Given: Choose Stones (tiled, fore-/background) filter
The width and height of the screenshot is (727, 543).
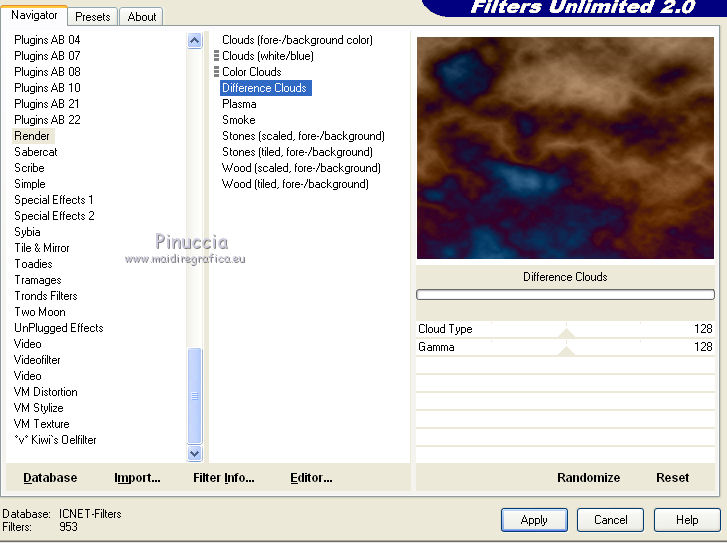Looking at the screenshot, I should [x=297, y=152].
